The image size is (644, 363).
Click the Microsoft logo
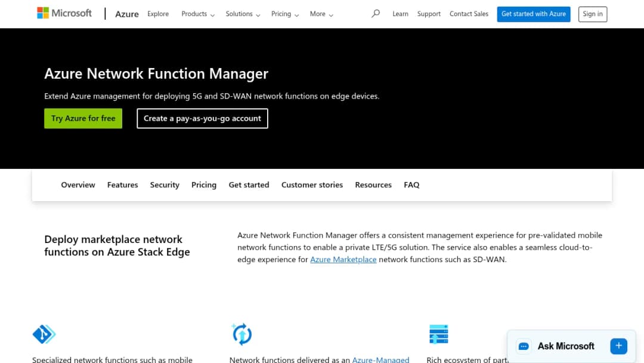(64, 13)
